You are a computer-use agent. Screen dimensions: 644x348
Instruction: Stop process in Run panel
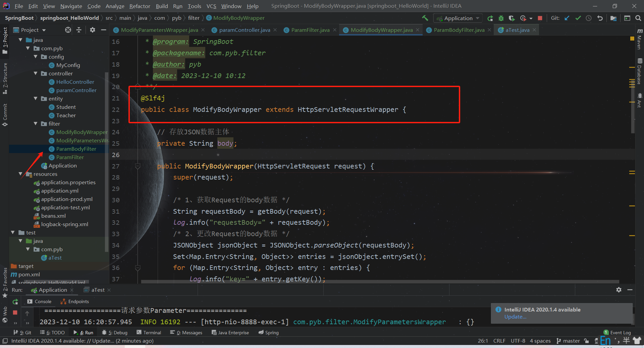click(x=15, y=312)
